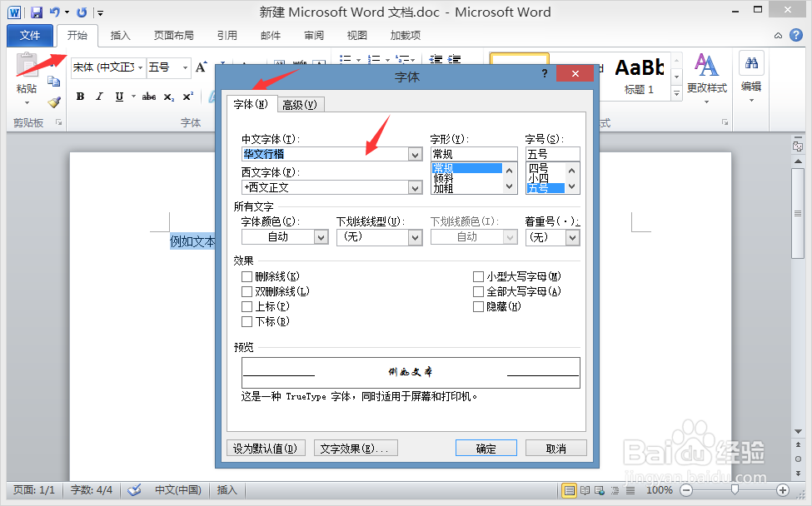Viewport: 812px width, 506px height.
Task: Open Western font (西文字体) dropdown arrow
Action: coord(415,187)
